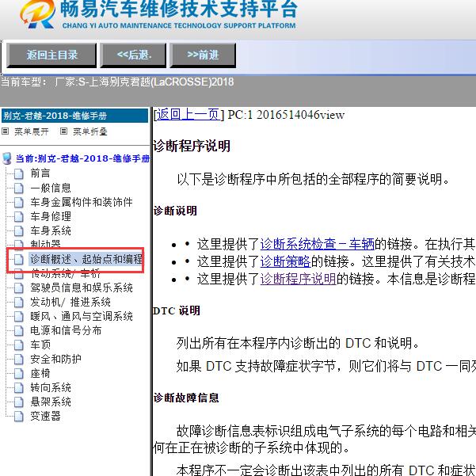Open the 制动器 tree item
Image resolution: width=476 pixels, height=476 pixels.
tap(45, 243)
